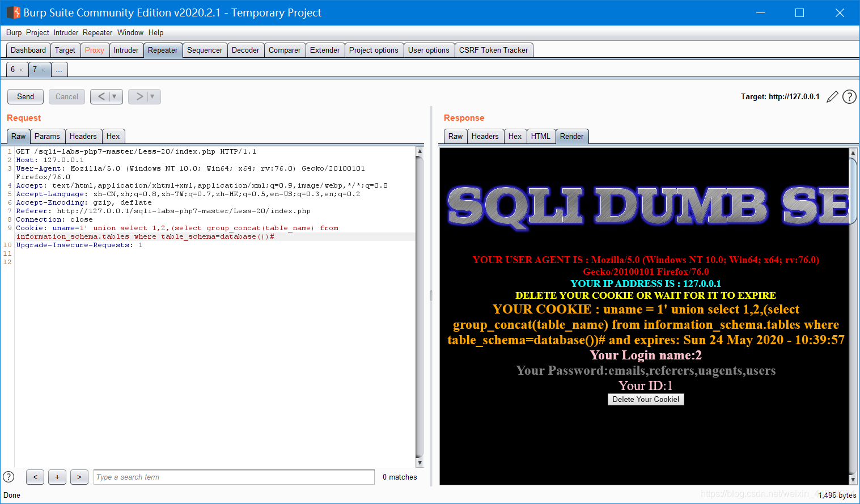Click previous search match button
The width and height of the screenshot is (860, 504).
[35, 477]
